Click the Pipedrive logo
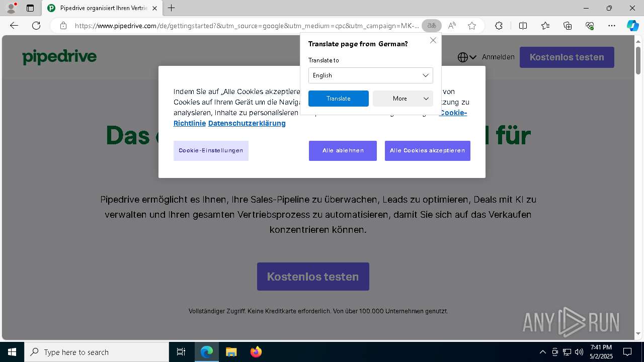The image size is (644, 362). point(59,57)
